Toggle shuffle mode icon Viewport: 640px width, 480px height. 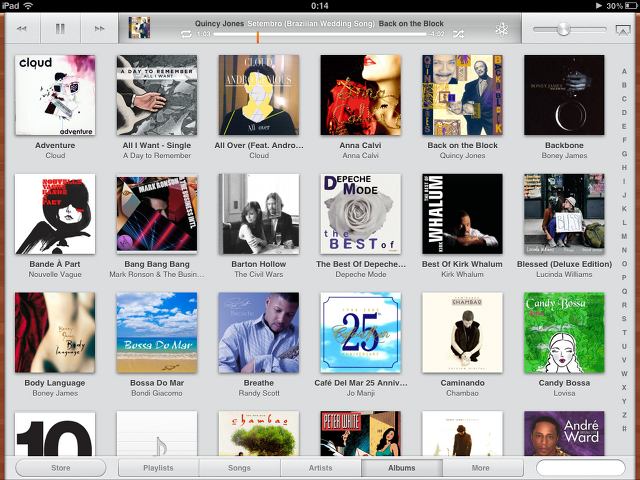click(x=458, y=34)
